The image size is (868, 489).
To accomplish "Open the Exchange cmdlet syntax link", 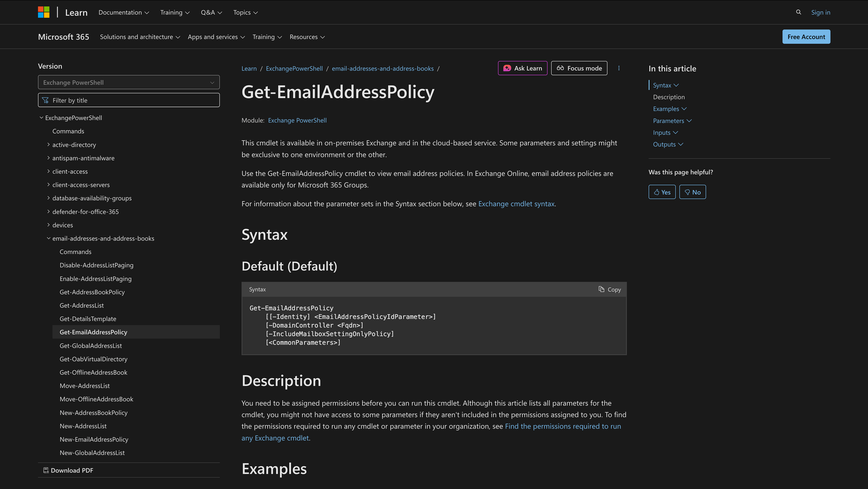I will [x=516, y=204].
